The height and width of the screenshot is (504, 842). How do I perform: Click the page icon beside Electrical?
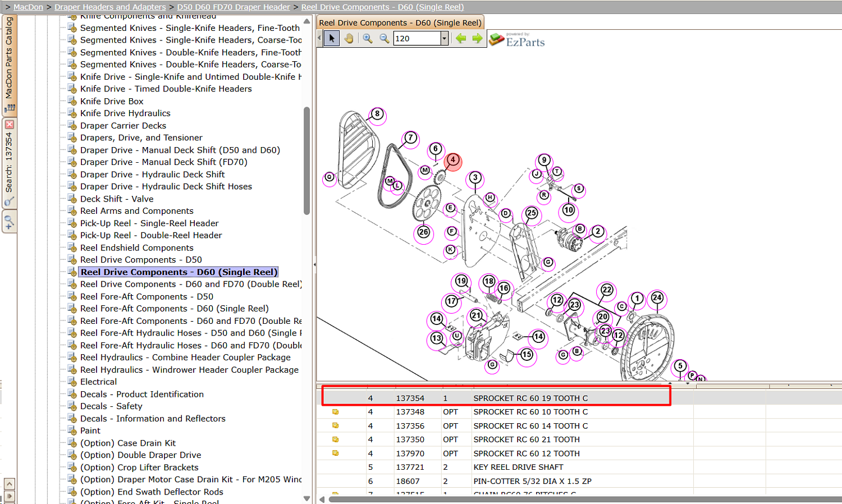(x=72, y=382)
